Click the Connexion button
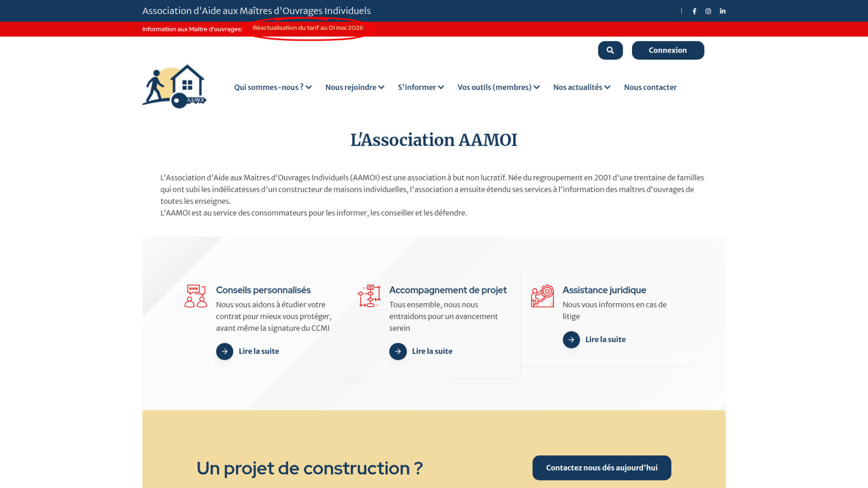Viewport: 868px width, 488px height. point(668,50)
